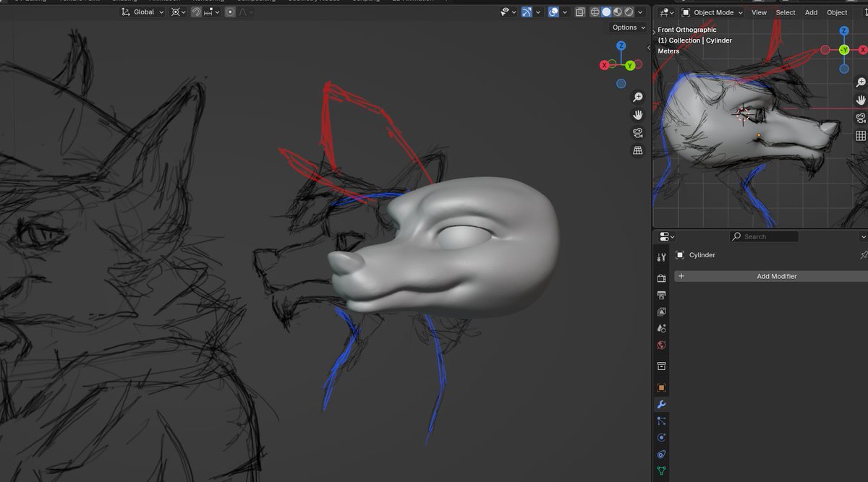Open the Object Constraints tab
Image resolution: width=868 pixels, height=482 pixels.
pyautogui.click(x=661, y=455)
